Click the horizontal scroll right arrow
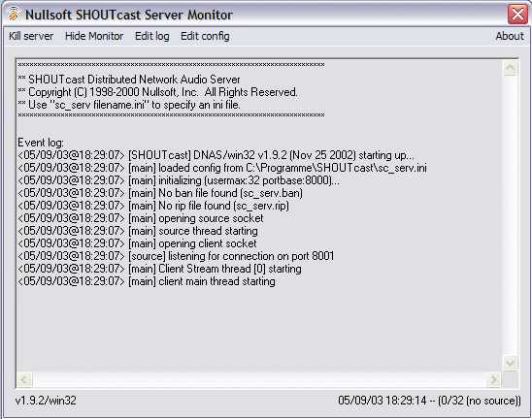This screenshot has width=532, height=419. click(494, 379)
